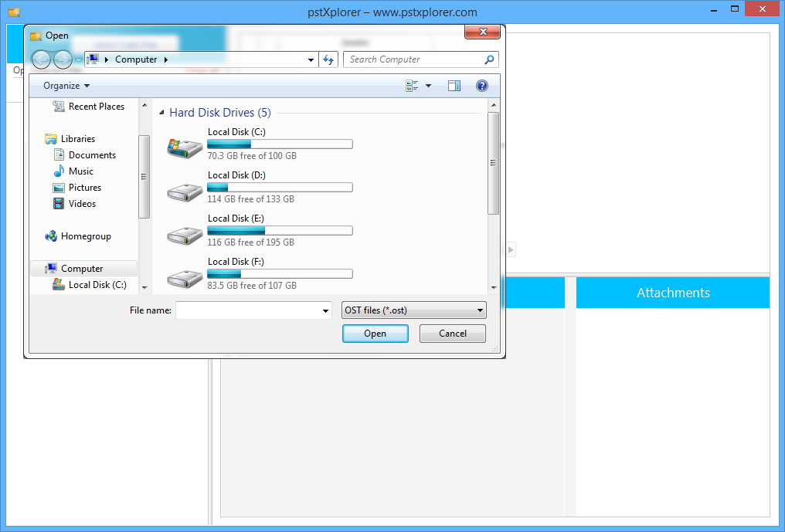Select the Local Disk (D:) drive icon
The width and height of the screenshot is (785, 532).
coord(185,191)
